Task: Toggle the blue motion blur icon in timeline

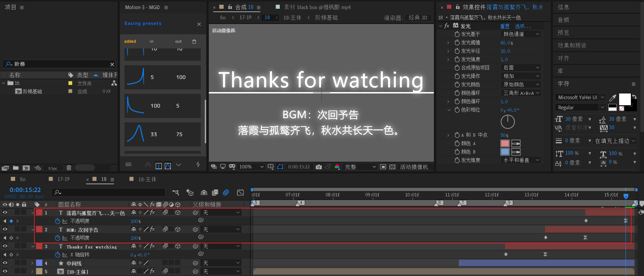Action: click(226, 193)
